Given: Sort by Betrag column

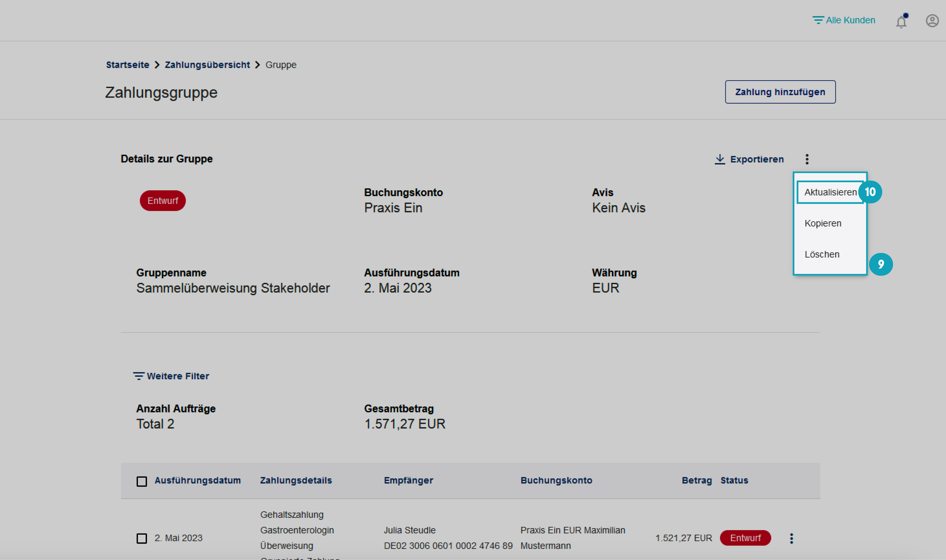Looking at the screenshot, I should (696, 480).
